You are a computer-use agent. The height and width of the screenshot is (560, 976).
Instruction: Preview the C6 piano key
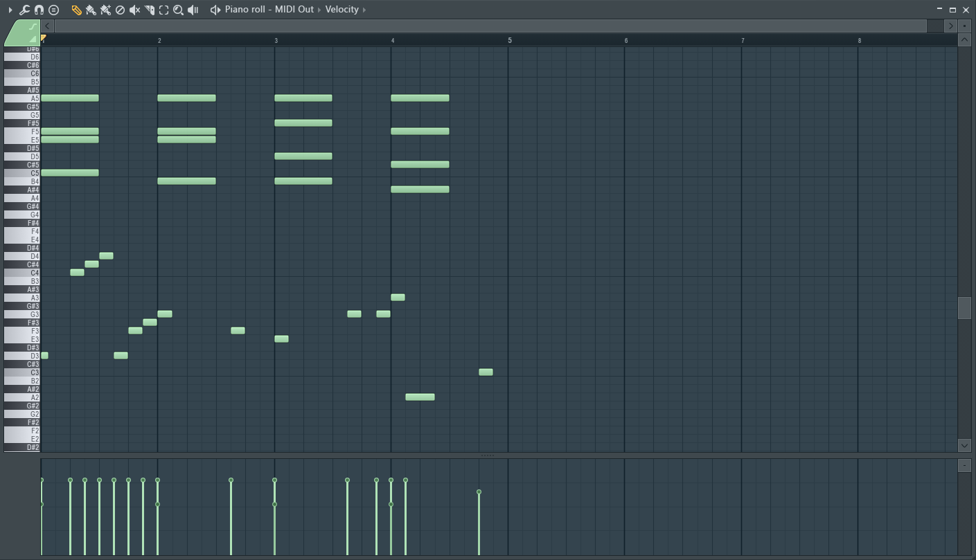(x=22, y=73)
